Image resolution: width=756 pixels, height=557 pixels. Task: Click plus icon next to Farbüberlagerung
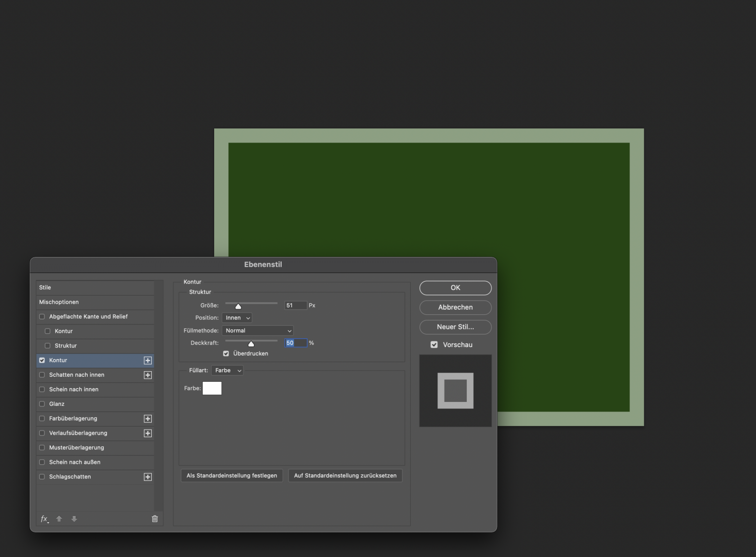[148, 419]
